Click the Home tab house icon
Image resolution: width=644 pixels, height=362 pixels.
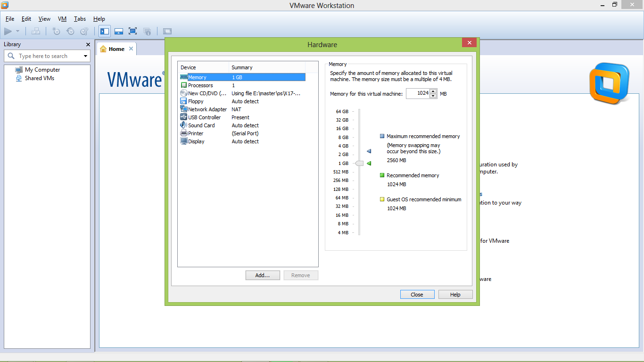tap(103, 49)
